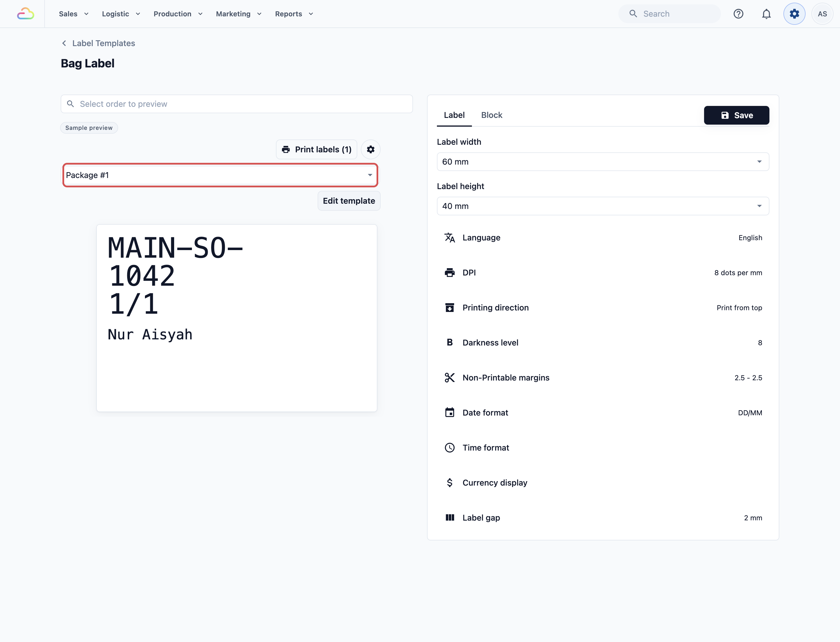
Task: Click the Print from top value
Action: [x=739, y=308]
